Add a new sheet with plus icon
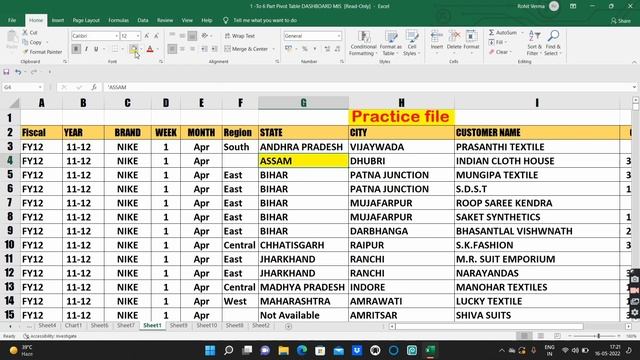 click(x=288, y=326)
